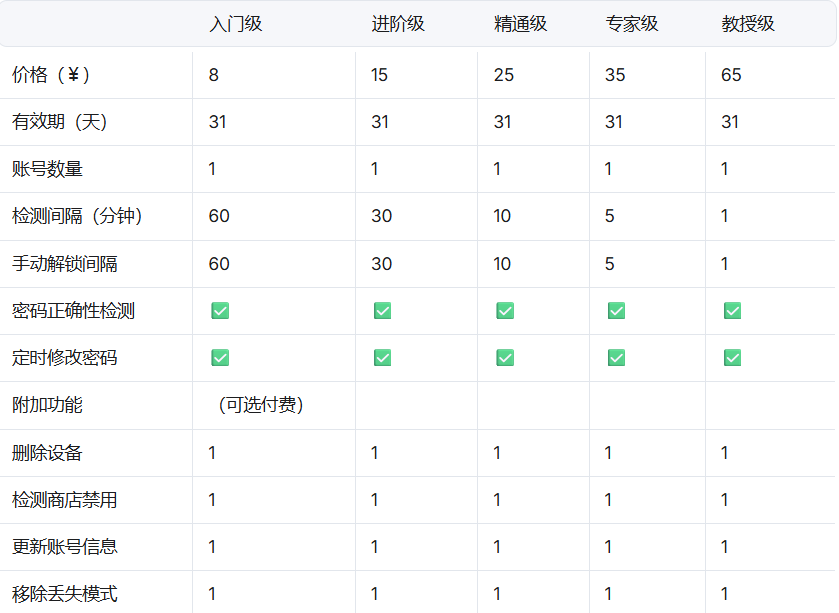Click price 15 for 进阶级
The height and width of the screenshot is (613, 839).
(x=379, y=75)
